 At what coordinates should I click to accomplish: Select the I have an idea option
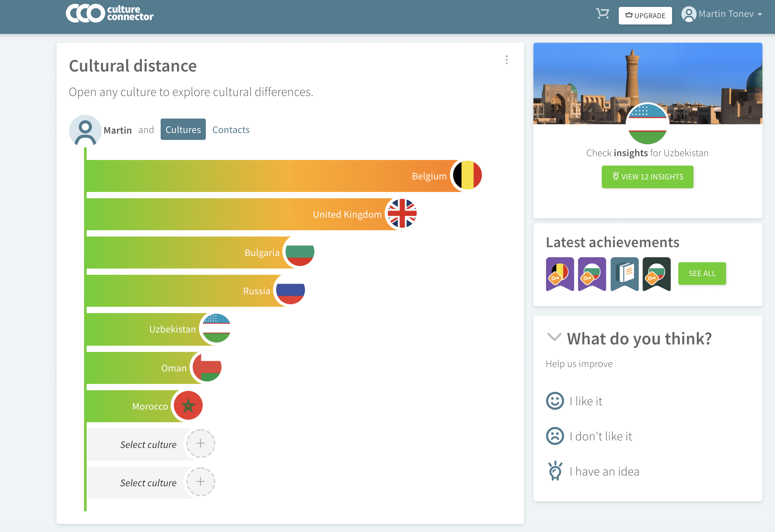click(594, 471)
